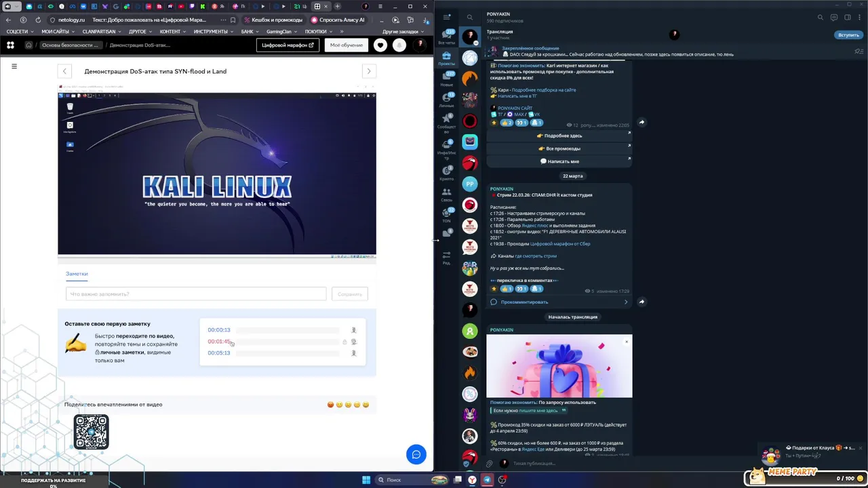
Task: Click Кешбэк и промокоды bookmark button
Action: 273,20
